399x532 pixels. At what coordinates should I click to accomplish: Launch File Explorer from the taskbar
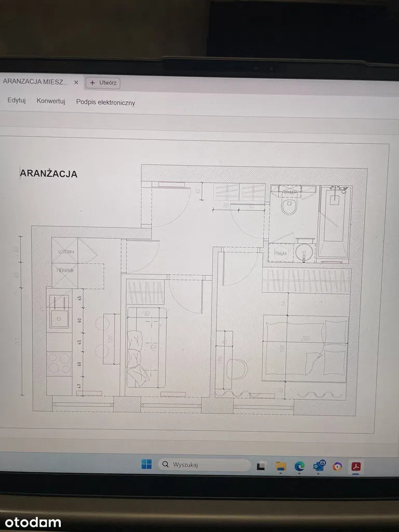(281, 466)
